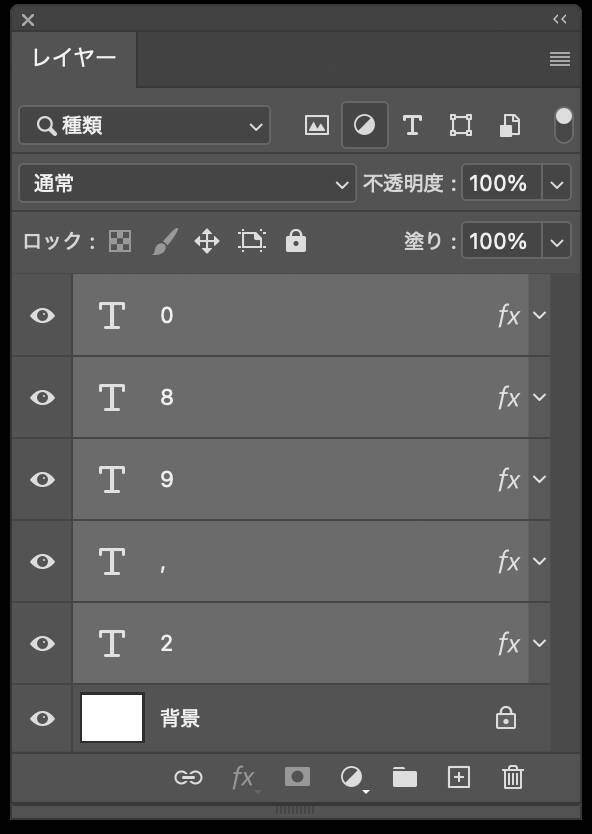Expand the layer effects on layer 2
Viewport: 592px width, 834px height.
[540, 643]
